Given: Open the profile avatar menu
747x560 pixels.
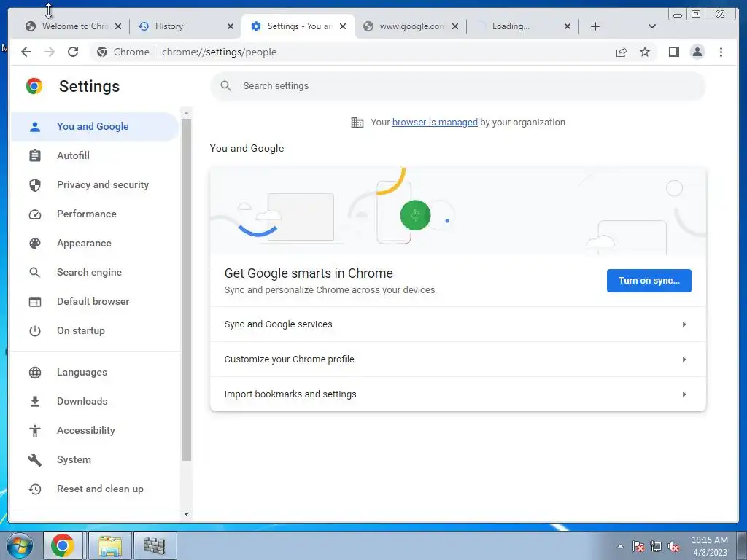Looking at the screenshot, I should 697,52.
